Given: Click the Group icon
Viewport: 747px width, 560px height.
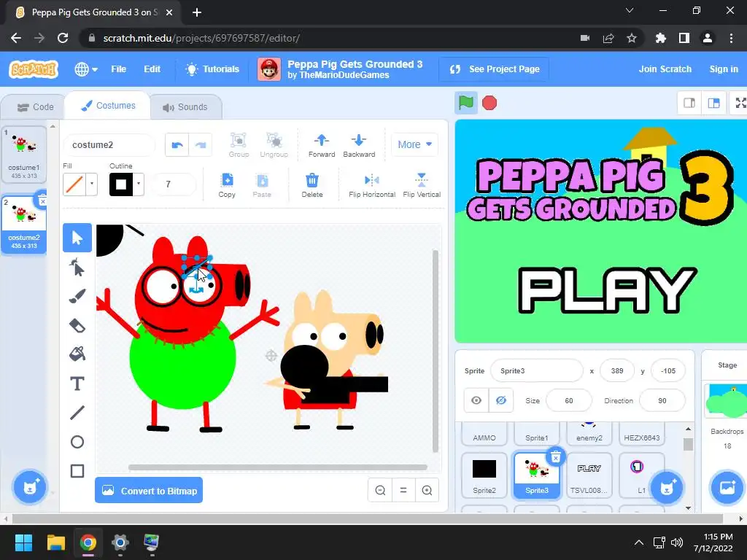Looking at the screenshot, I should pos(239,145).
